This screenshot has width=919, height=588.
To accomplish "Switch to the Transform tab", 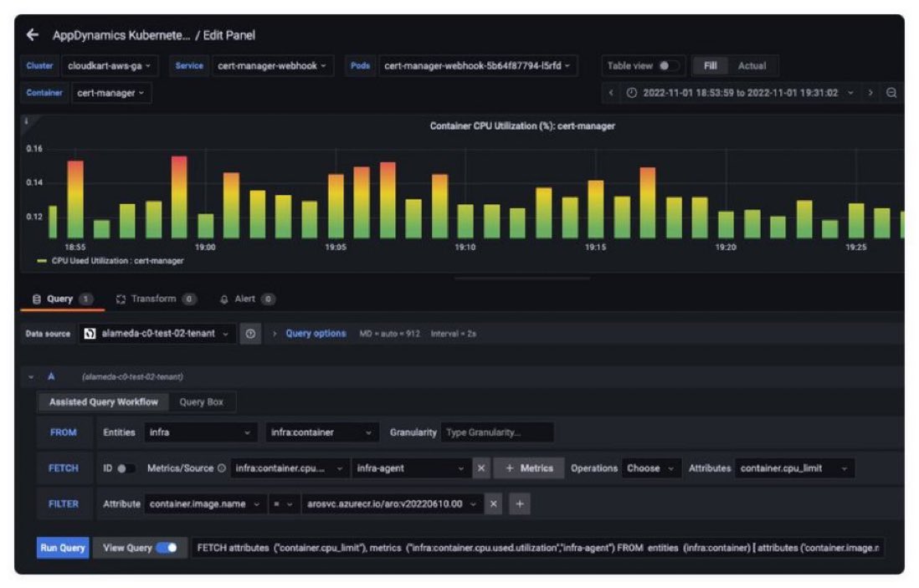I will tap(156, 299).
